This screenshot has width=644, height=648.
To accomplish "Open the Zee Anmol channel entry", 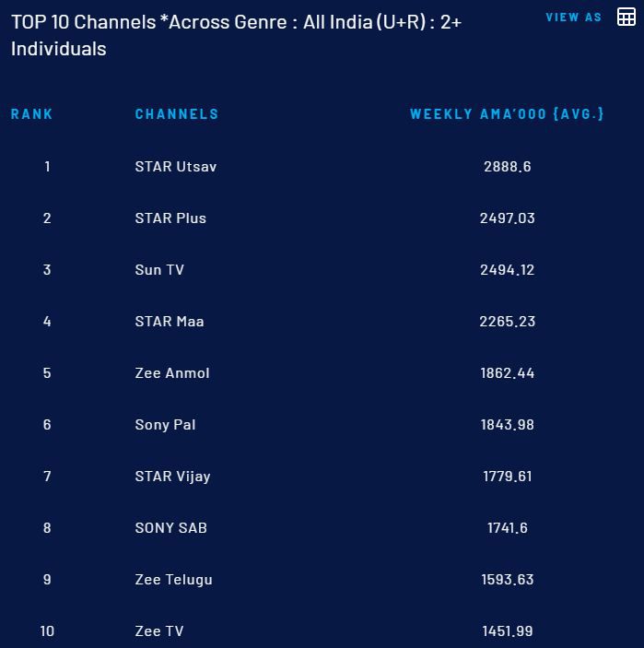I will click(172, 373).
